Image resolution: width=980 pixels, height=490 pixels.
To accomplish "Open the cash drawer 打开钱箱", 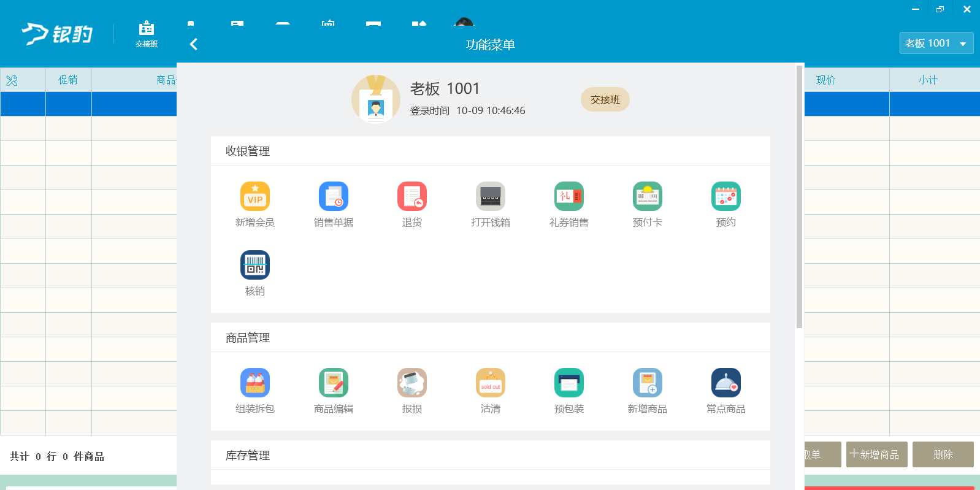I will click(x=491, y=196).
